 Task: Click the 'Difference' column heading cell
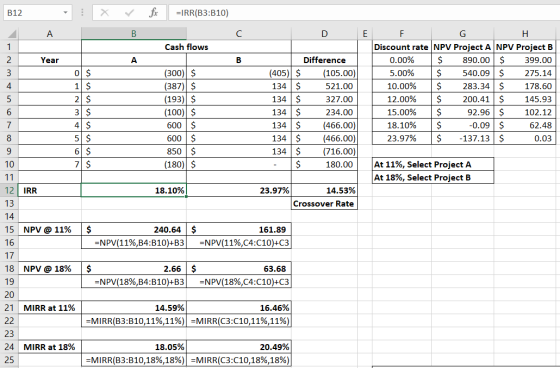(x=324, y=60)
